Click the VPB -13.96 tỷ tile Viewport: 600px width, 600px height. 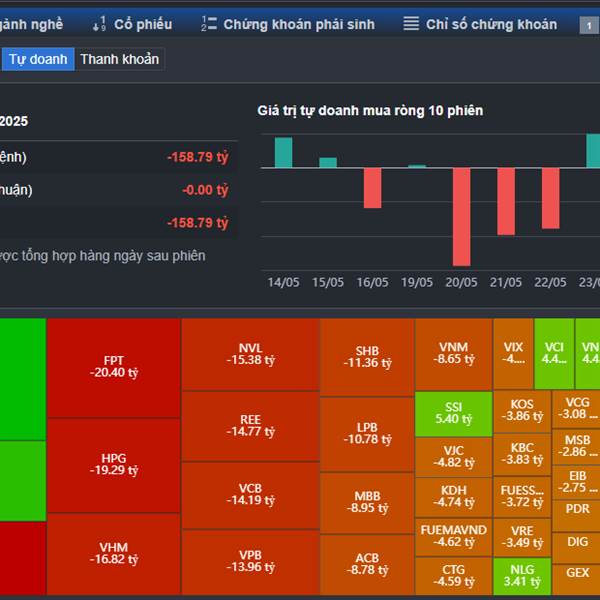click(x=251, y=562)
